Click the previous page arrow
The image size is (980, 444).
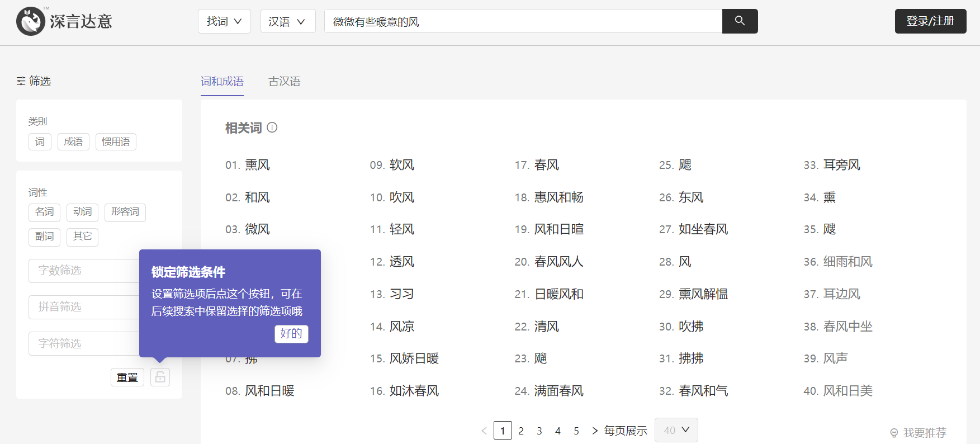pos(484,431)
